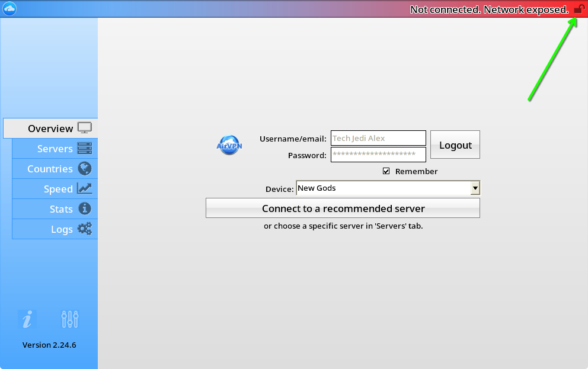This screenshot has height=369, width=588.
Task: Click into the Password field
Action: pos(378,155)
